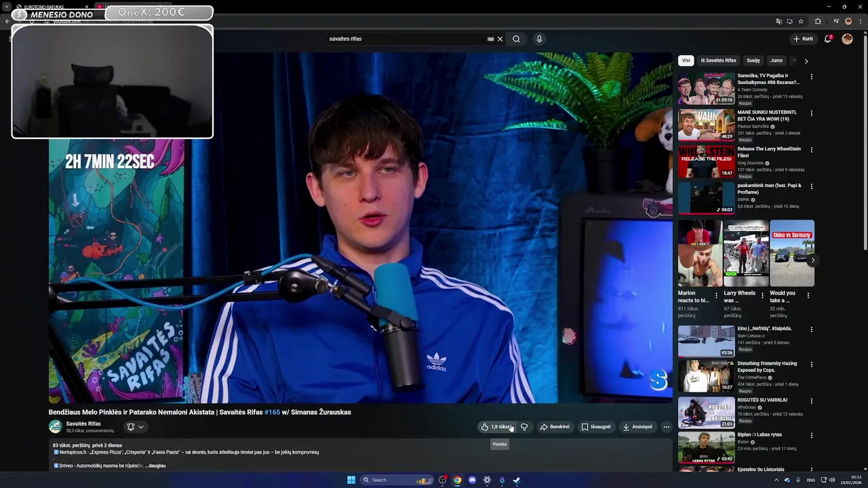868x488 pixels.
Task: Open options for Einu į Nefridą video
Action: coord(811,329)
